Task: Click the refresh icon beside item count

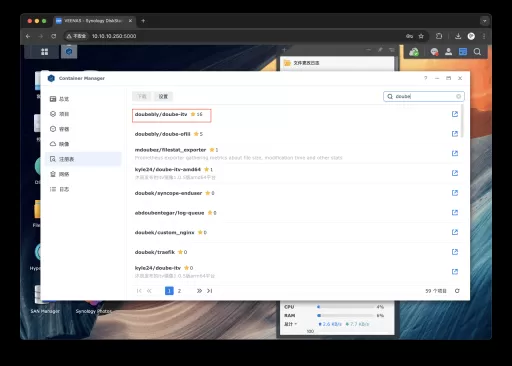Action: 457,291
